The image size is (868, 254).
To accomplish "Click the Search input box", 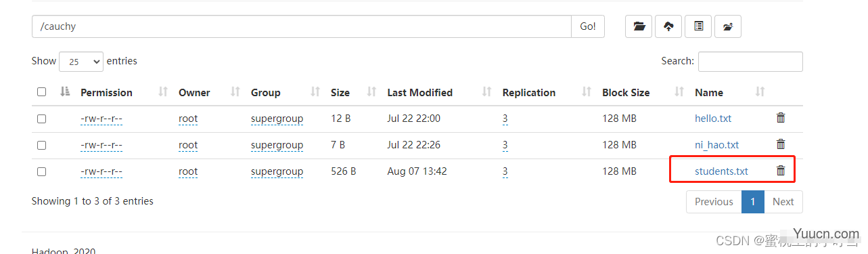I will [750, 62].
